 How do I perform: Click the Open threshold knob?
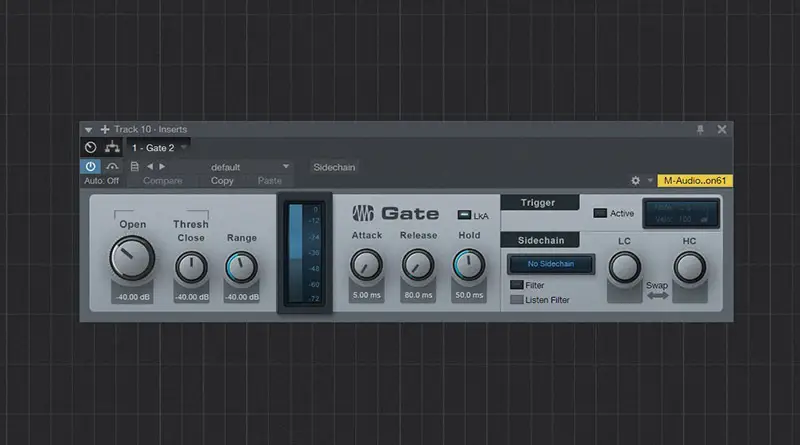[132, 258]
